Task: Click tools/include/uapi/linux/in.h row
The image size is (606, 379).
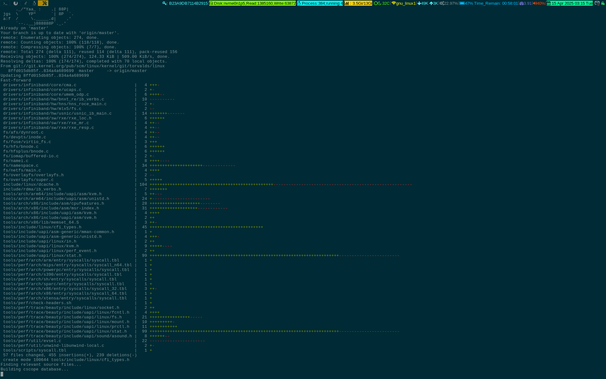Action: tap(79, 241)
